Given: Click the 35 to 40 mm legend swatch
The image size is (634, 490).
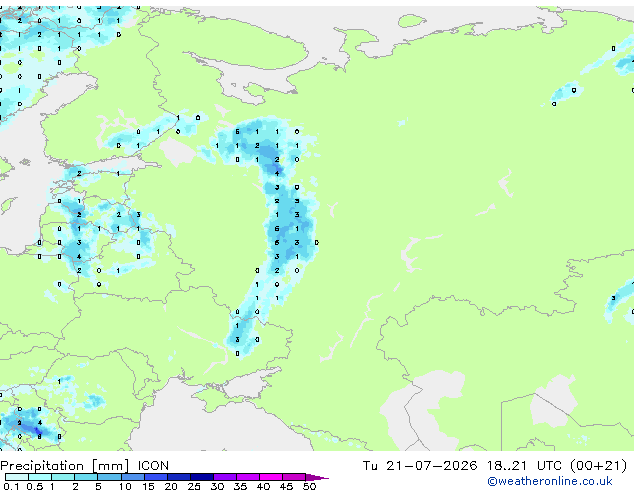Looking at the screenshot, I should point(247,477).
